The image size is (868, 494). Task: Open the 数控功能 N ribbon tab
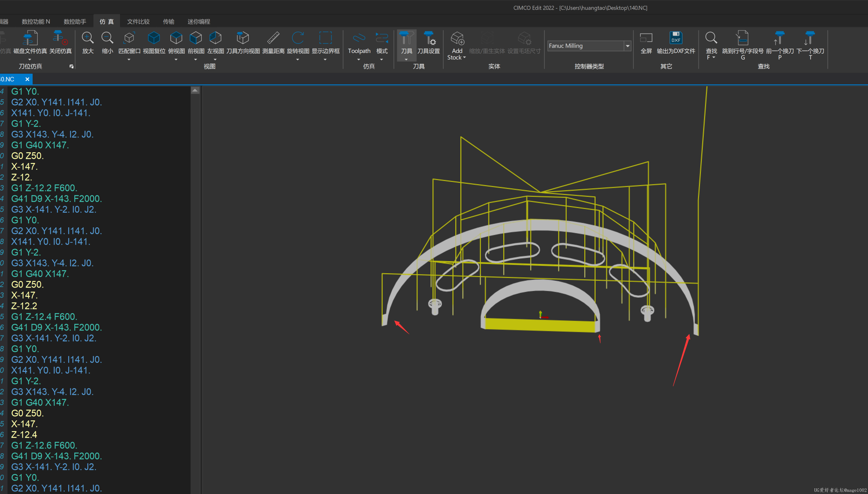tap(36, 21)
